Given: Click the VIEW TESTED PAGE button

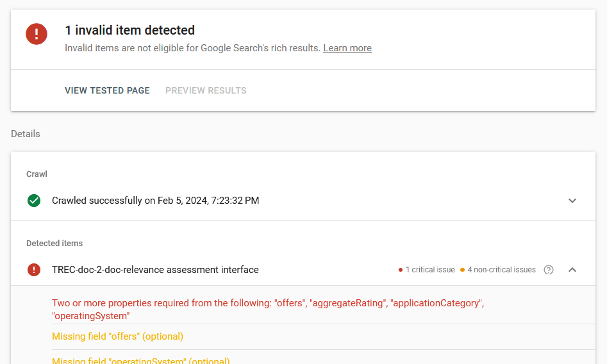Looking at the screenshot, I should pos(107,90).
